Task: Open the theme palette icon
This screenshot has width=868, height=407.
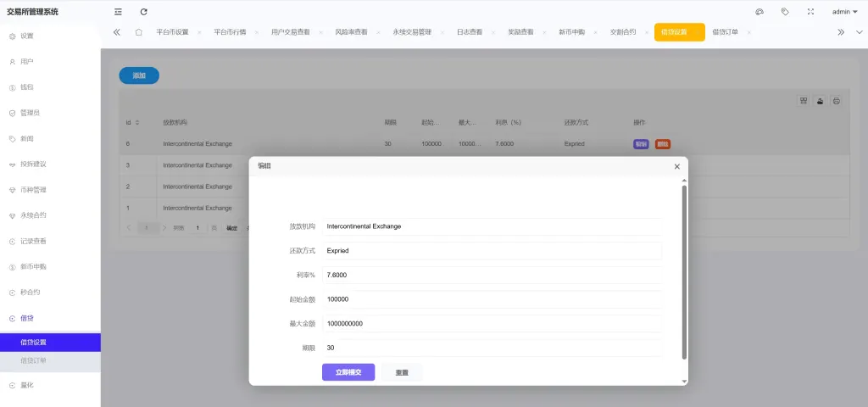Action: point(759,12)
